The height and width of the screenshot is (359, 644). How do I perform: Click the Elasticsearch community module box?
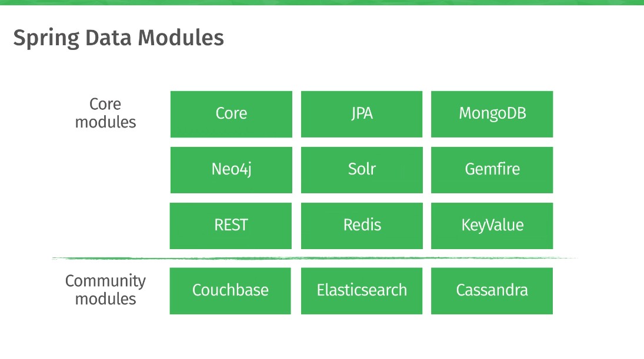coord(362,291)
